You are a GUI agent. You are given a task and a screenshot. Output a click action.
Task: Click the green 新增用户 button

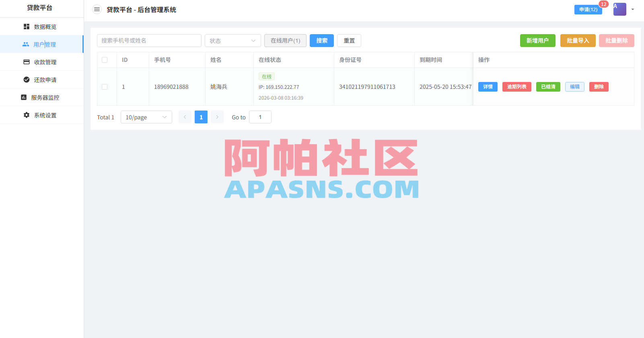point(538,41)
